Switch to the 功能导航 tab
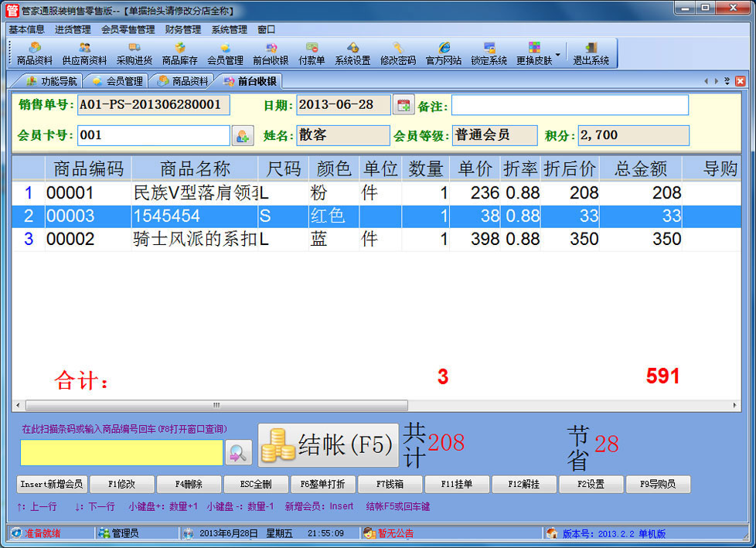756x548 pixels. tap(52, 81)
